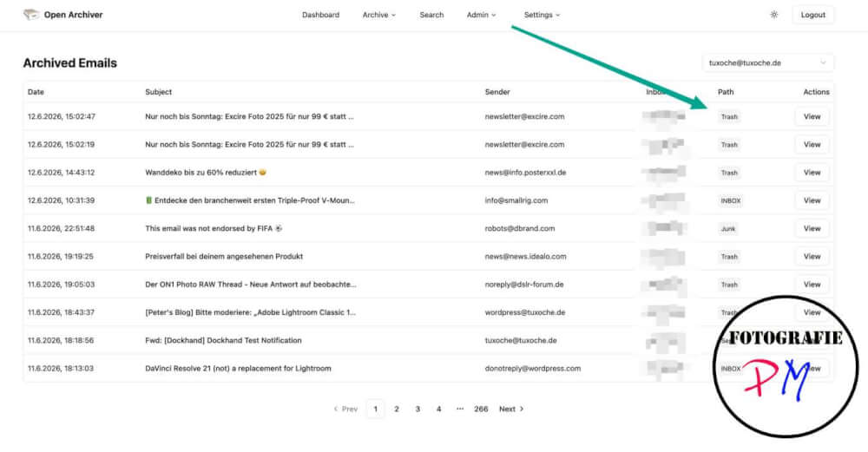Click the Subject column header

click(158, 92)
